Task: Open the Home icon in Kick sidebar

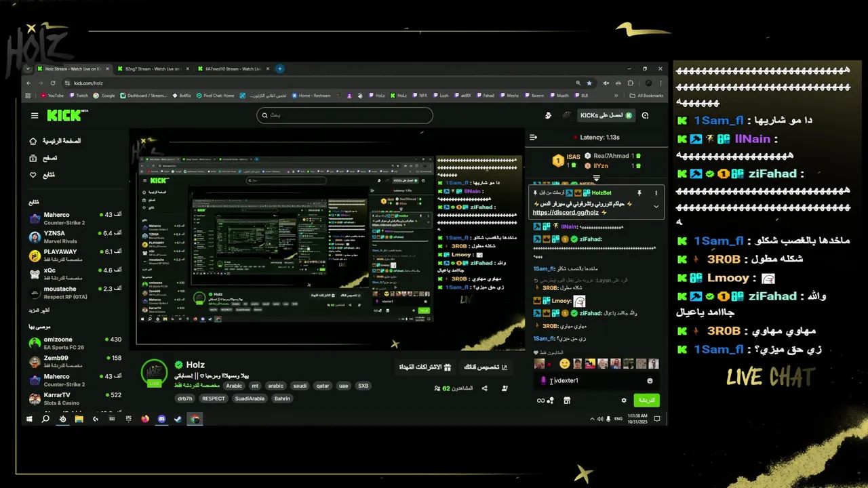Action: point(33,141)
